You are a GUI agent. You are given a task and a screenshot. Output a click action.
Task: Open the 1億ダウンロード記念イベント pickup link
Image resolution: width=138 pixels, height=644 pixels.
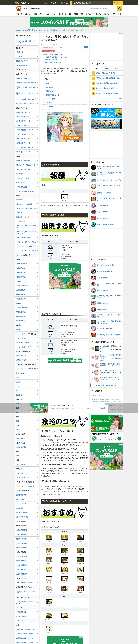[x=53, y=55]
